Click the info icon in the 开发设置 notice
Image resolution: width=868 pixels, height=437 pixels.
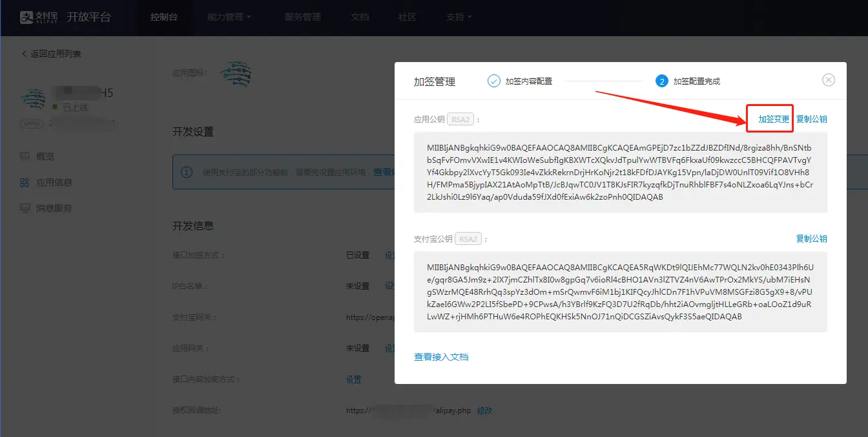pos(187,172)
